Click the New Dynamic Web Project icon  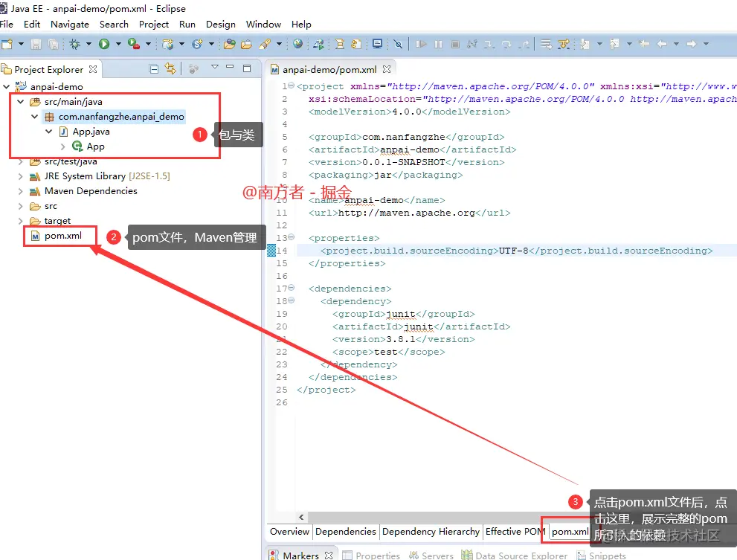pyautogui.click(x=167, y=44)
